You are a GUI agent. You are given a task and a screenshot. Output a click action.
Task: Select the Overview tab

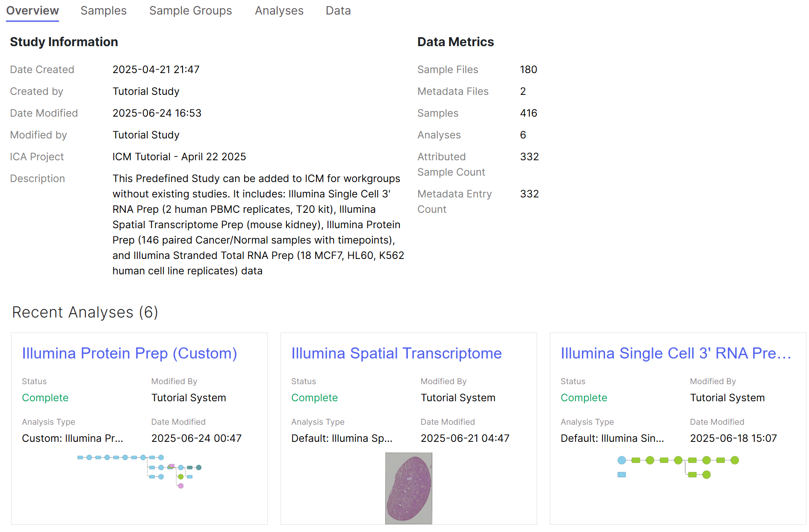(x=32, y=11)
